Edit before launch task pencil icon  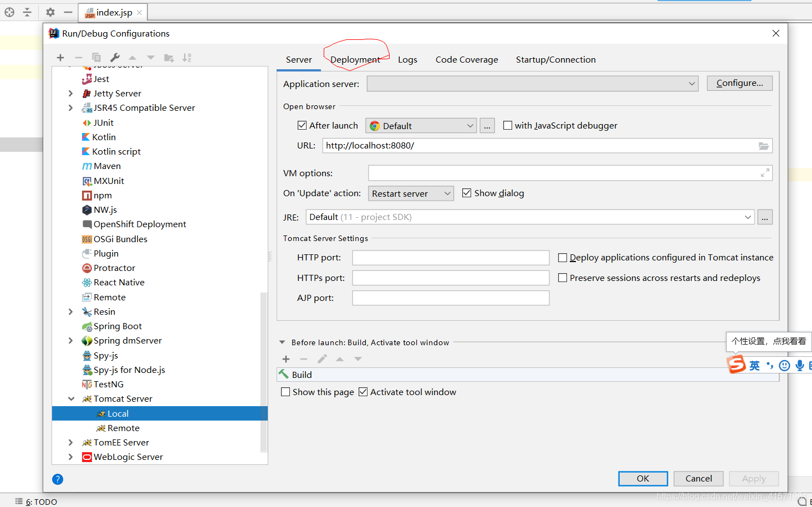(322, 359)
